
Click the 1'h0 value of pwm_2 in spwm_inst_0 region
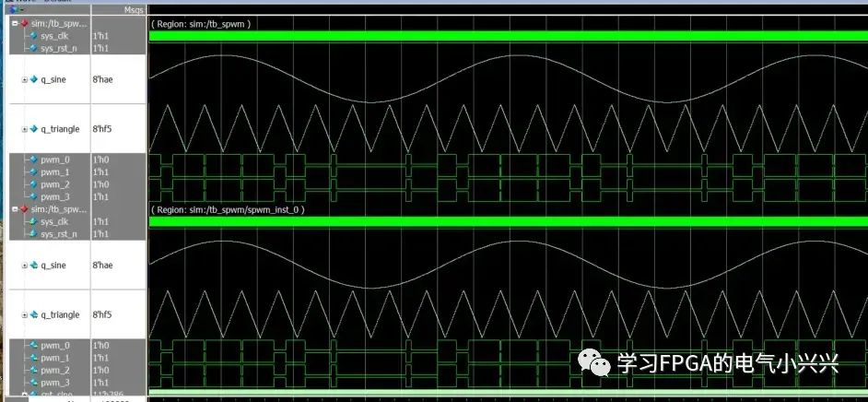click(100, 370)
